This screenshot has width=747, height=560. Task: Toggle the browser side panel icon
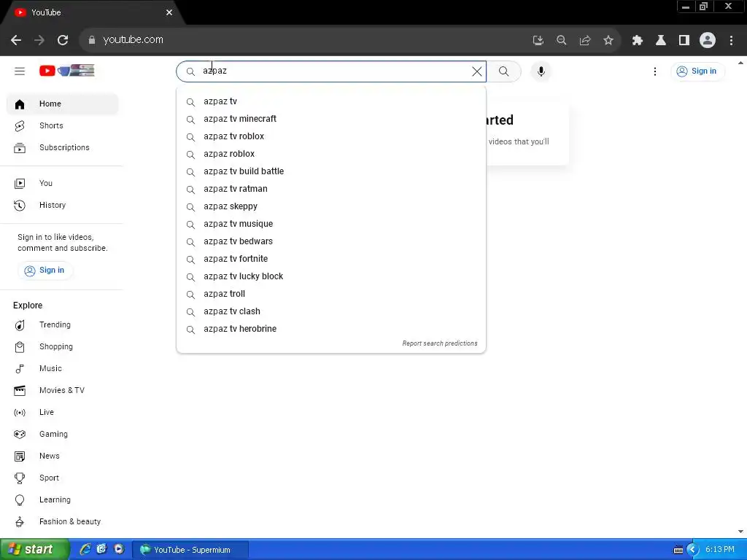click(684, 41)
